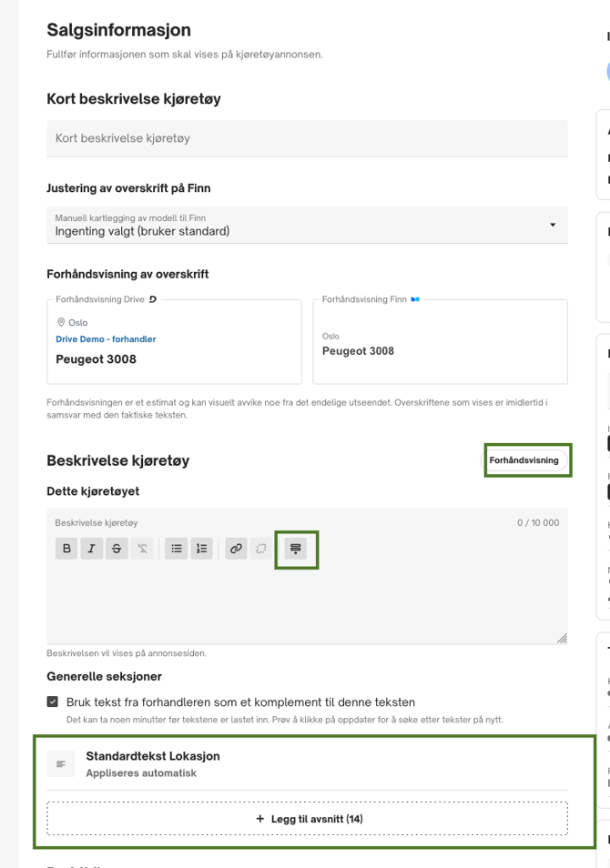The height and width of the screenshot is (868, 610).
Task: Open the 'Manuell kartlegging av modell' dropdown
Action: pos(305,225)
